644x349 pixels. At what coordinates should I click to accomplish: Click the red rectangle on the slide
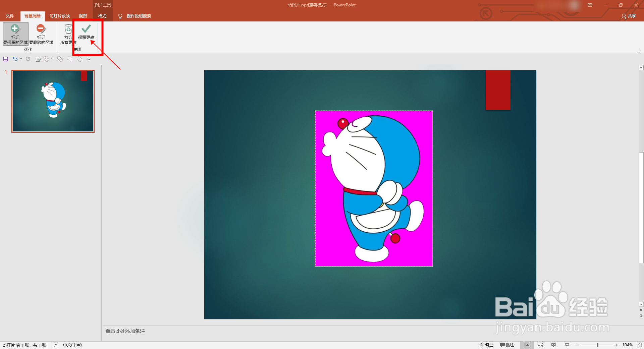click(498, 90)
